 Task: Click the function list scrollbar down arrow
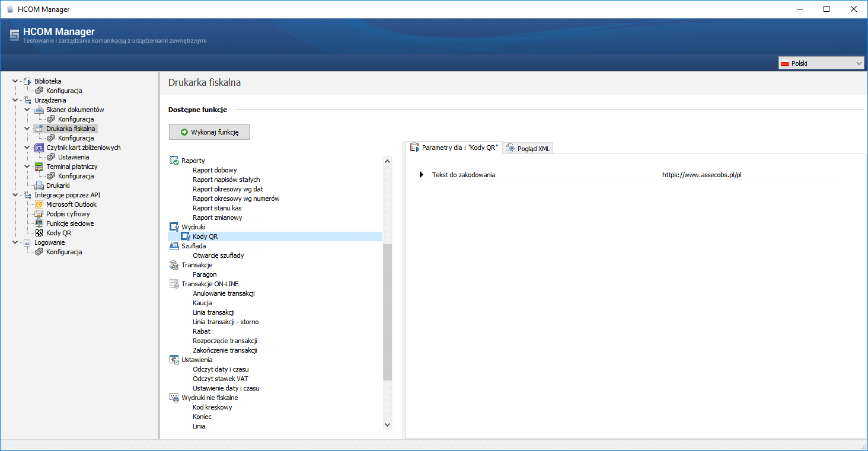click(x=388, y=424)
